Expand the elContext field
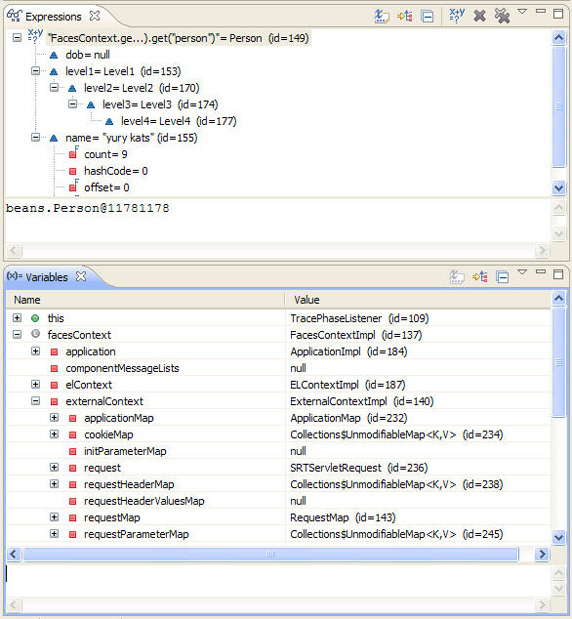Image resolution: width=572 pixels, height=619 pixels. 36,384
